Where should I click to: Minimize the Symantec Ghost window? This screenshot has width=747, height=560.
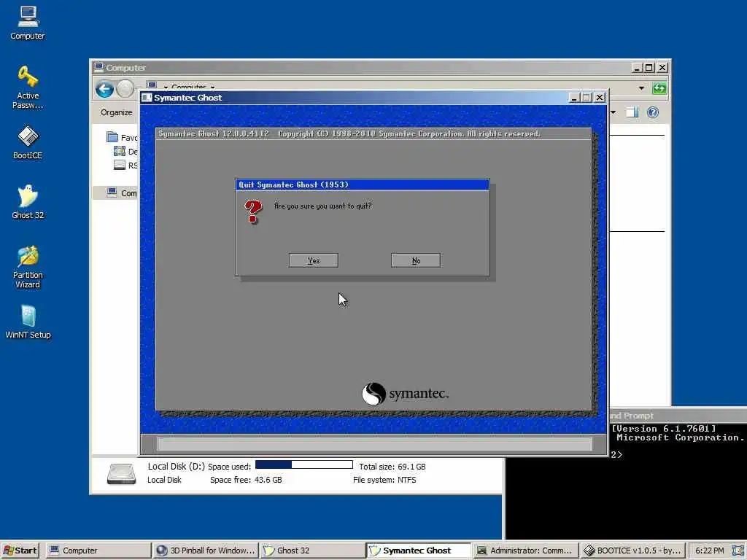(573, 98)
